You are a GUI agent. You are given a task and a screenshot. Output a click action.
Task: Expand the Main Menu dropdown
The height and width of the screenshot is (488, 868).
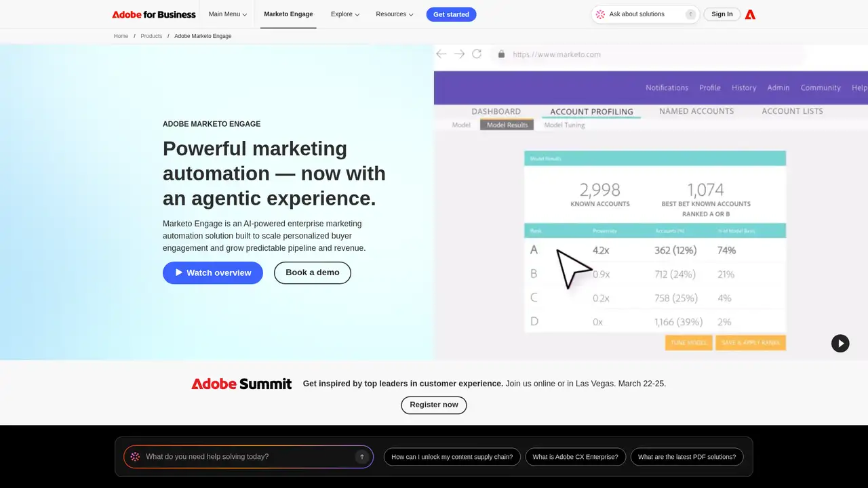tap(228, 14)
